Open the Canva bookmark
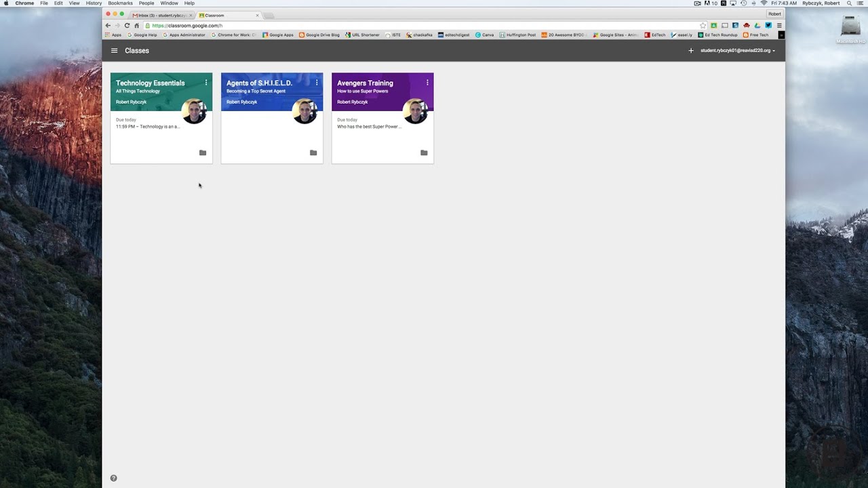Screen dimensions: 868x488 (x=485, y=35)
